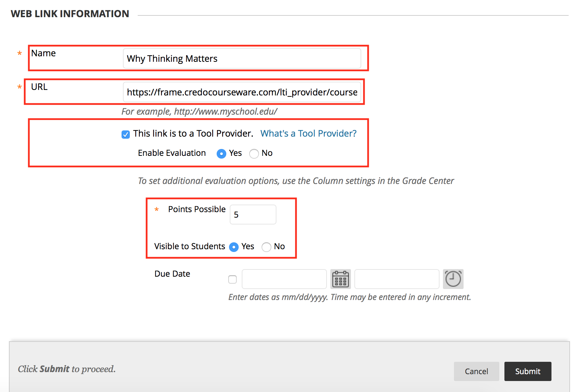Screen dimensions: 581x392
Task: Choose No for Visible to Students
Action: [266, 247]
